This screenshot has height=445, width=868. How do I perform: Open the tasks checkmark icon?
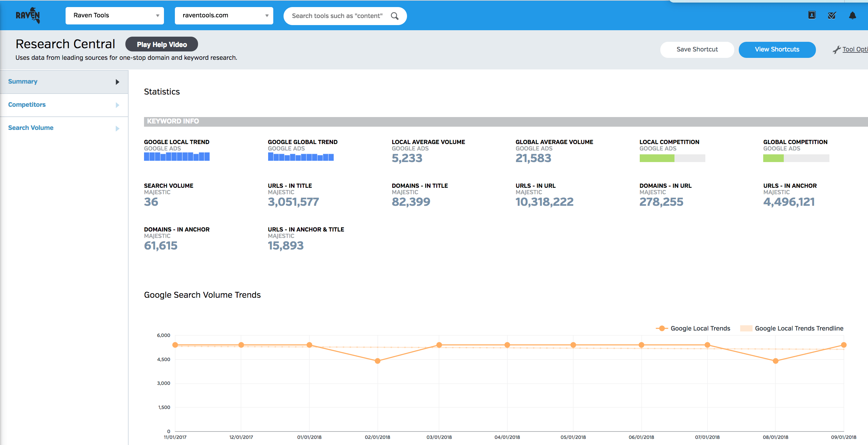coord(832,15)
